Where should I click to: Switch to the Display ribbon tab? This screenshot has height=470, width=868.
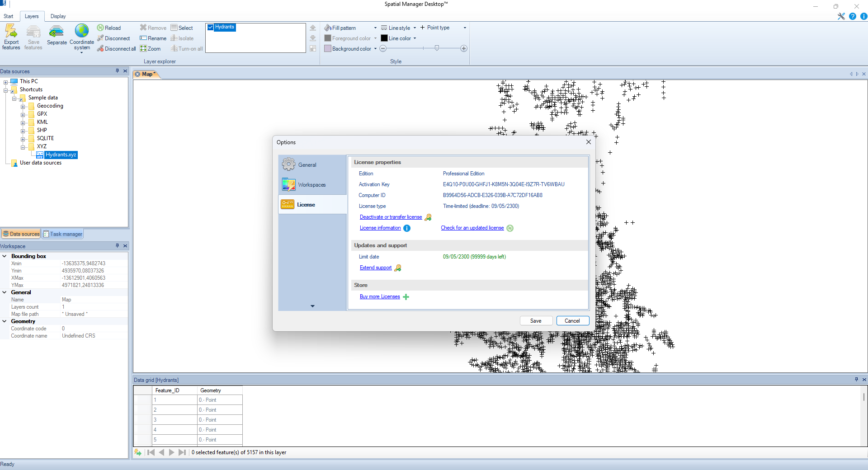point(58,16)
